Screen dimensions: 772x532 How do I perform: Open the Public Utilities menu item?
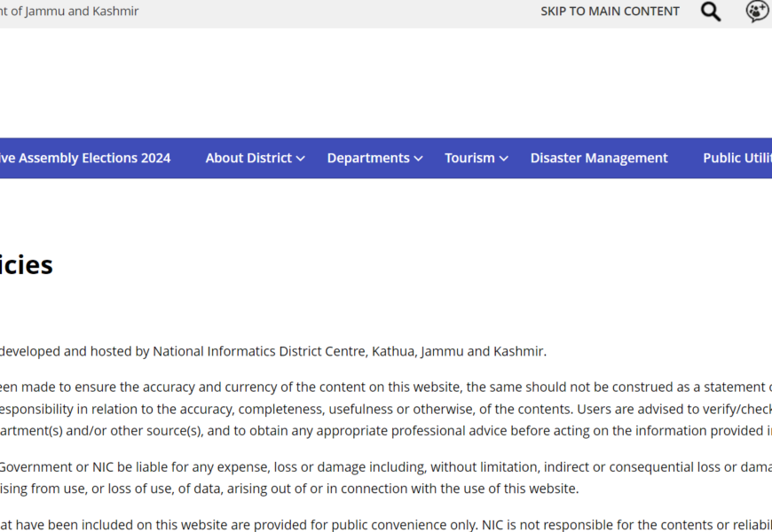(737, 158)
